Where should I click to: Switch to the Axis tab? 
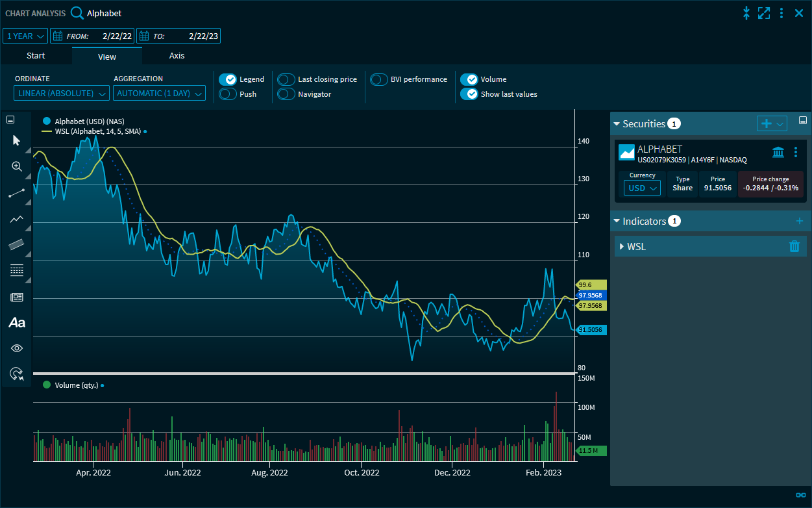[x=177, y=56]
